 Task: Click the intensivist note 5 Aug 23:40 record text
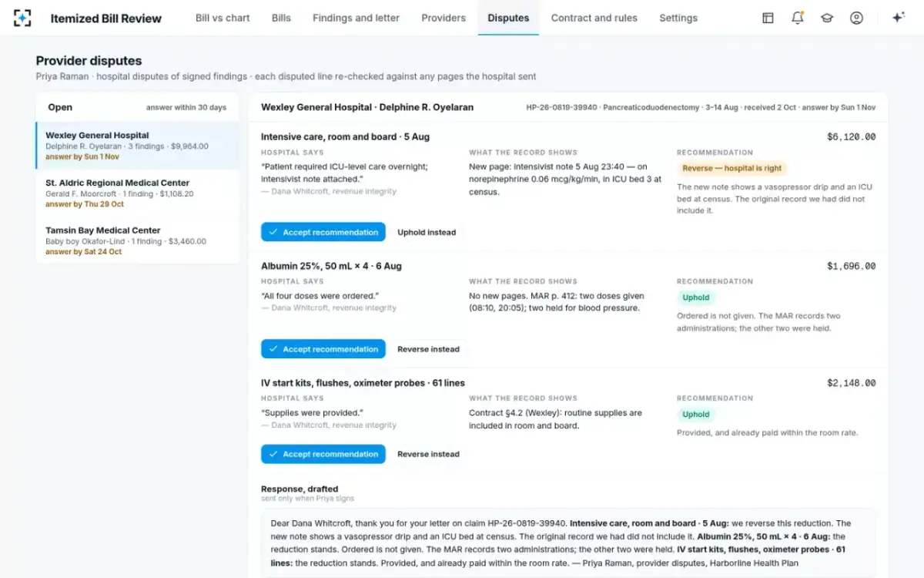[x=565, y=179]
